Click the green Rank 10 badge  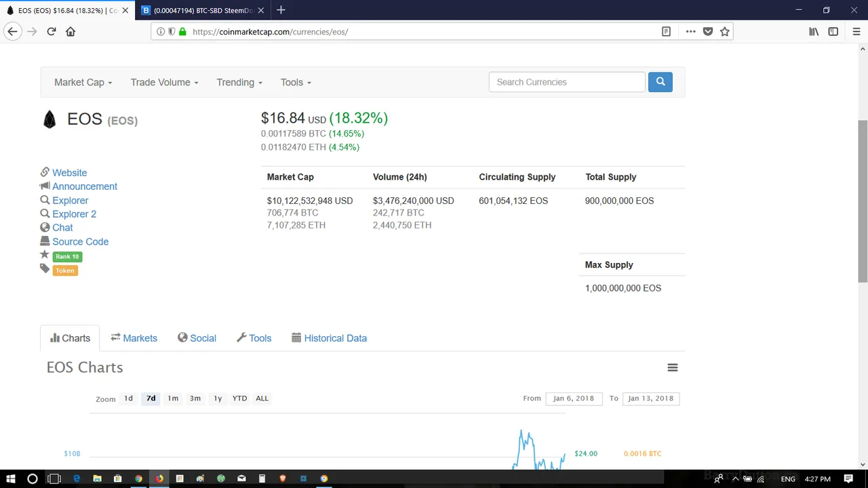(67, 256)
